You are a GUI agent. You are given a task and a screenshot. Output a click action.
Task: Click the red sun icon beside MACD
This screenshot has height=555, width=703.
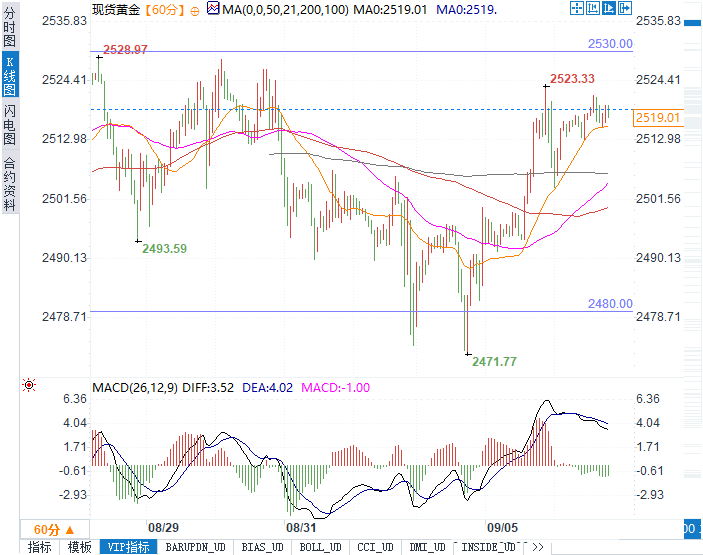point(29,385)
